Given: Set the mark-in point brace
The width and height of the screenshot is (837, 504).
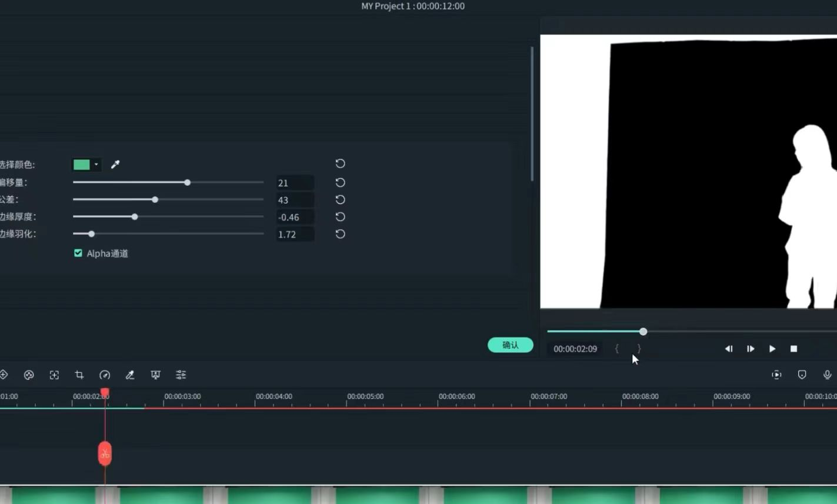Looking at the screenshot, I should pos(616,349).
